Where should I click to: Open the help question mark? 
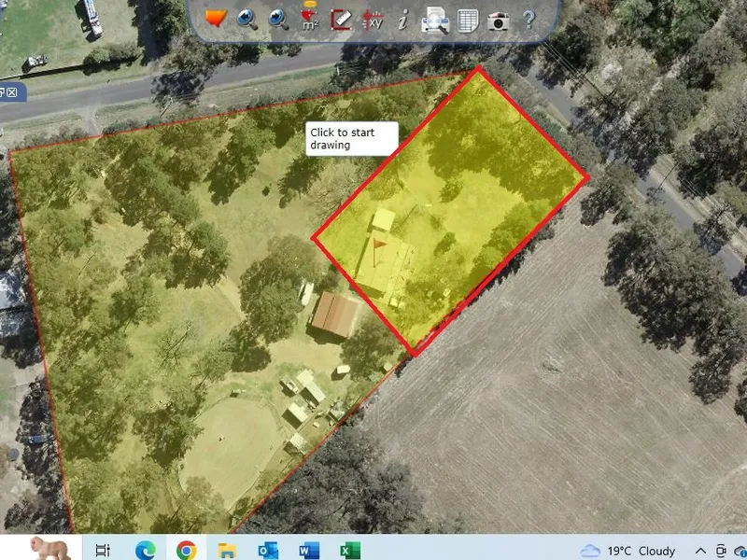click(x=529, y=19)
